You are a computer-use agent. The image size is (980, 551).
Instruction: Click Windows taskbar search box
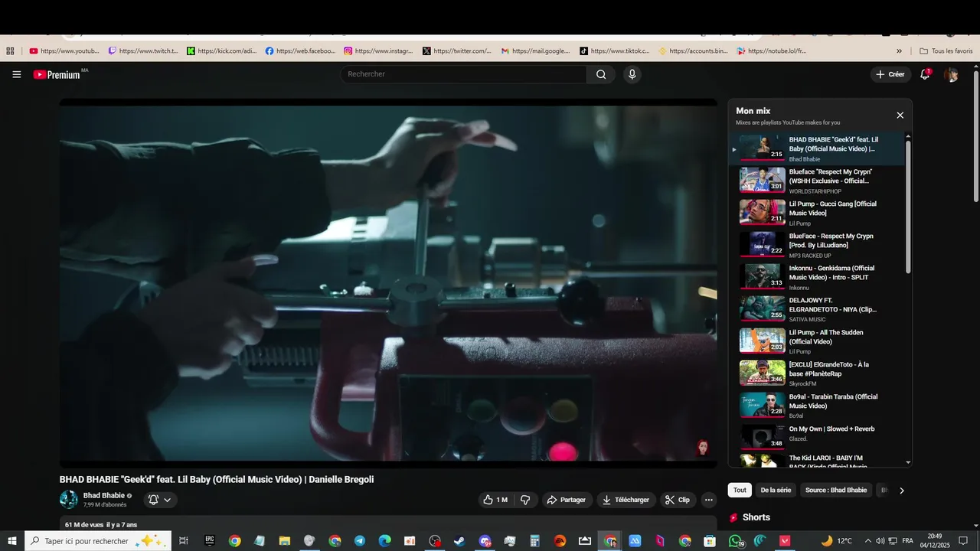point(98,541)
